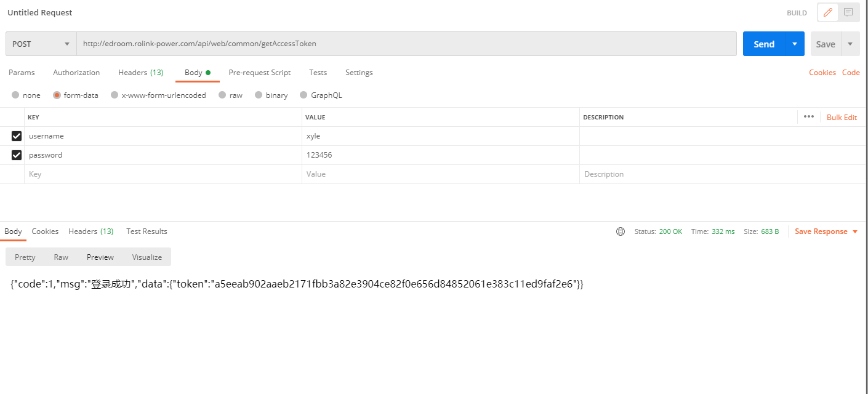Click the Cookies link at the right
868x394 pixels.
pos(822,73)
